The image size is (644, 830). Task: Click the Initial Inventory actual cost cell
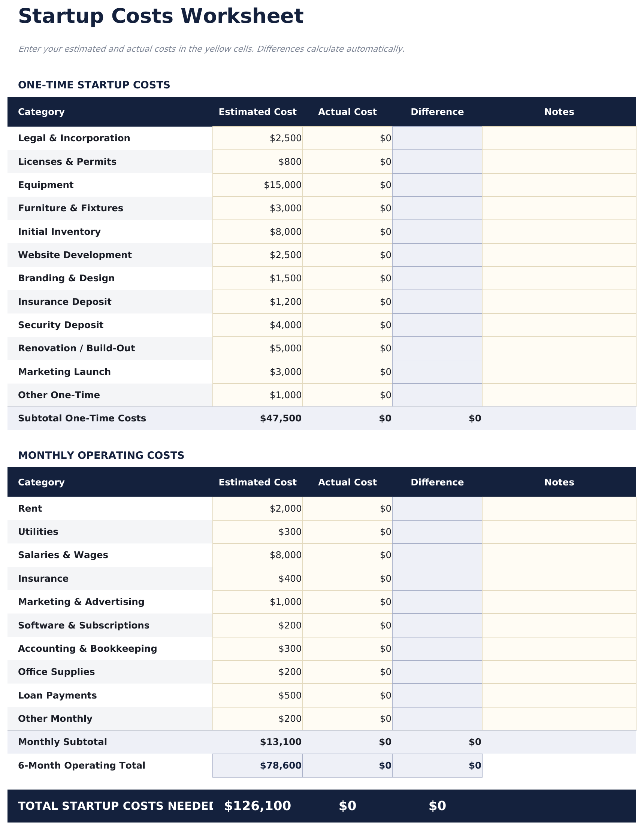[x=347, y=231]
